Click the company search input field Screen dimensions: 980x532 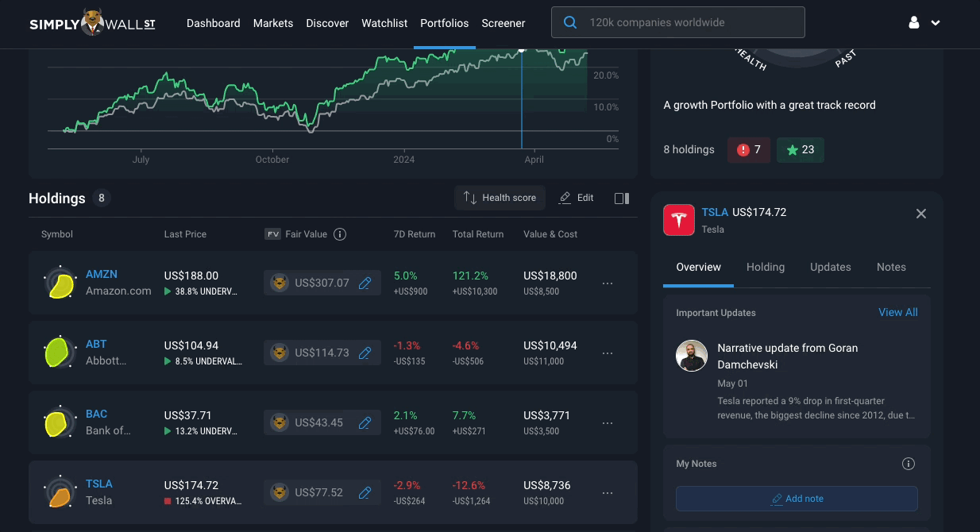(678, 23)
